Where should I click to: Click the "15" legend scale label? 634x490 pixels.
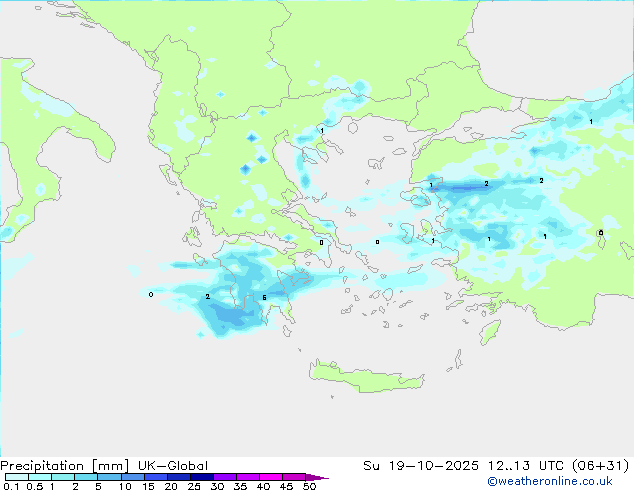(148, 486)
